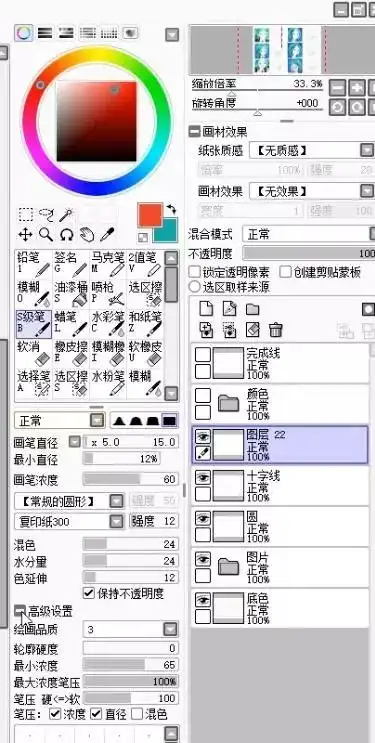Screen dimensions: 375x743
Task: Click the orange foreground color swatch
Action: pyautogui.click(x=150, y=215)
